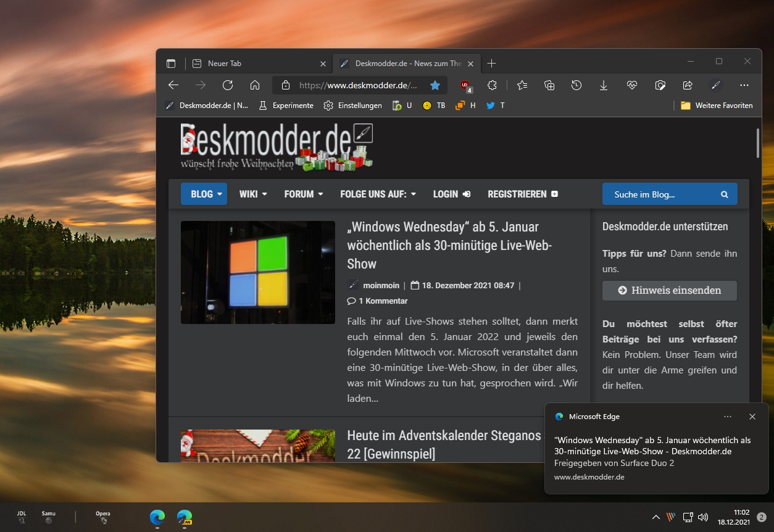774x532 pixels.
Task: Expand the WIKI menu
Action: point(253,194)
